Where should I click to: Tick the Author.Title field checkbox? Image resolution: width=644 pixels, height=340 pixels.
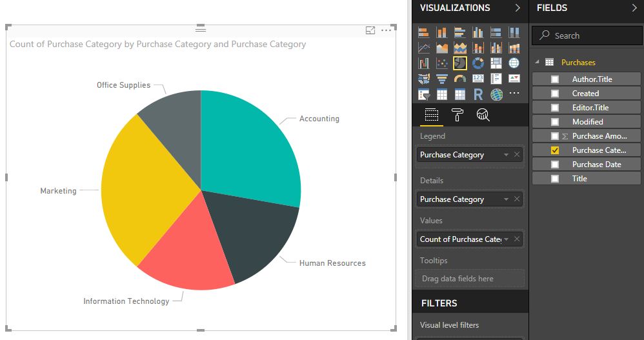point(555,79)
